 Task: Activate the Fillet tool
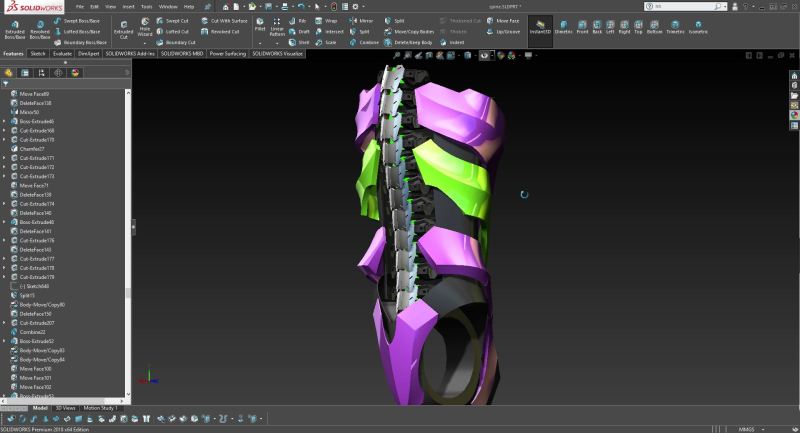coord(260,24)
